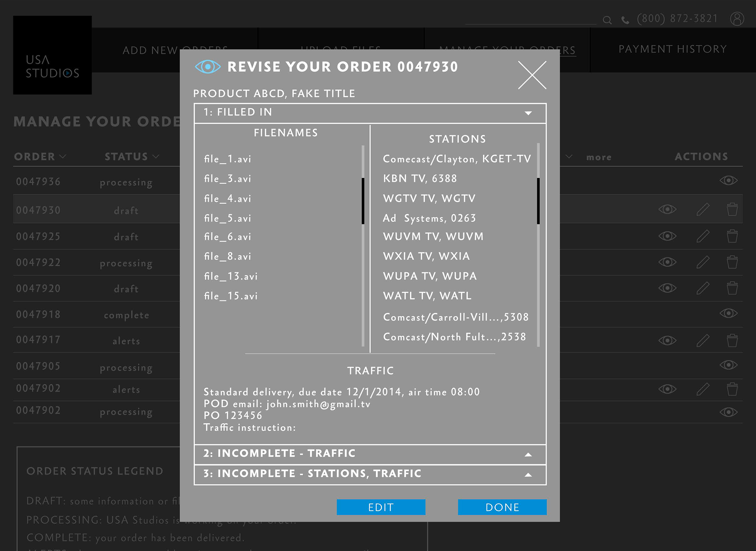The image size is (756, 551).
Task: Click the search magnifier icon in header
Action: tap(607, 20)
